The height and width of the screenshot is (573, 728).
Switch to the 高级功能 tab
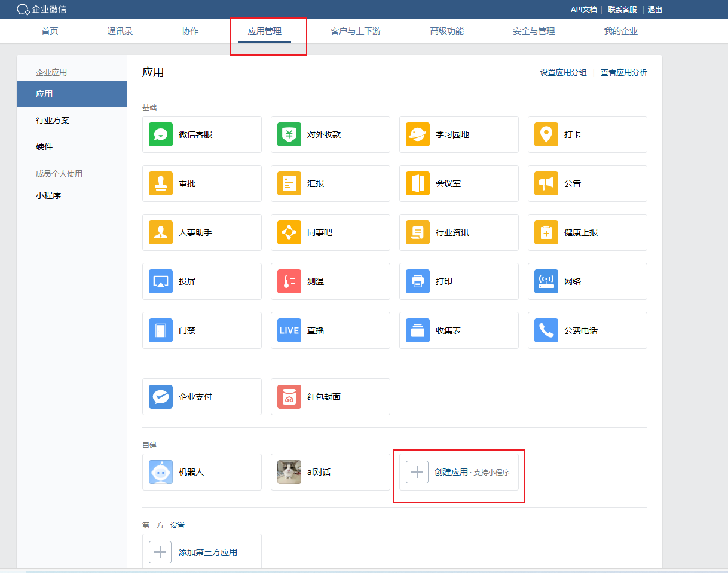447,31
